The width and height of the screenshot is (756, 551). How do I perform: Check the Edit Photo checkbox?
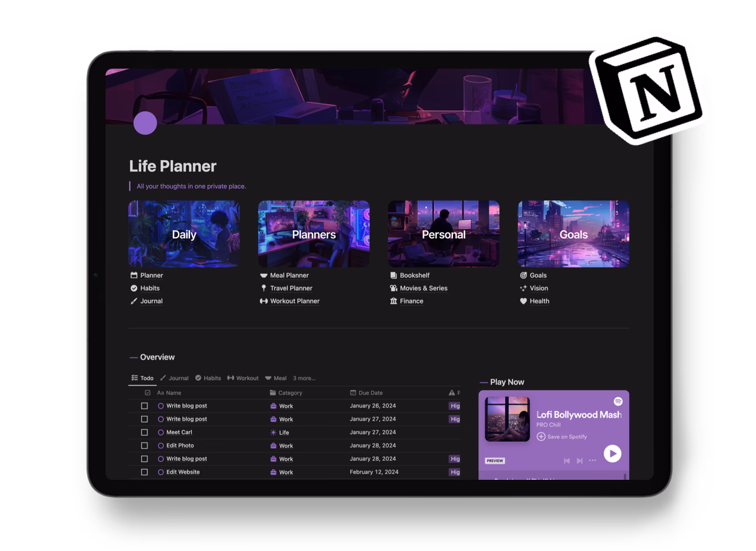click(144, 446)
